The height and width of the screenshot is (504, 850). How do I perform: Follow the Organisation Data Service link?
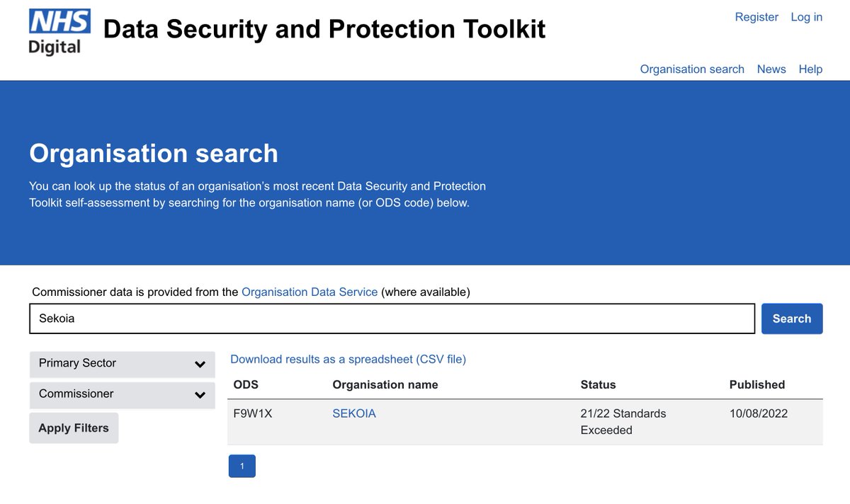point(310,292)
